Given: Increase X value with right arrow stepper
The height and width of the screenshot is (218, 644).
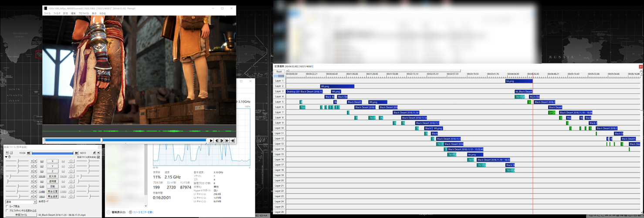Looking at the screenshot, I should (35, 161).
